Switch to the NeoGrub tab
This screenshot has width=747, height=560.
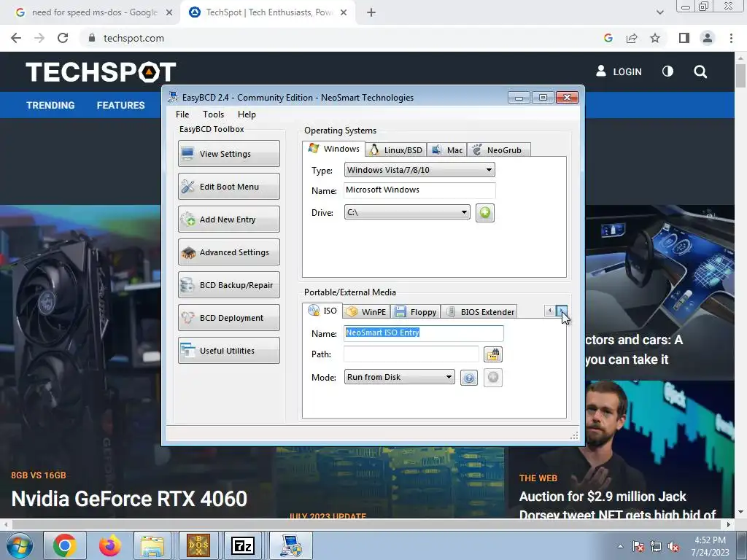point(498,150)
